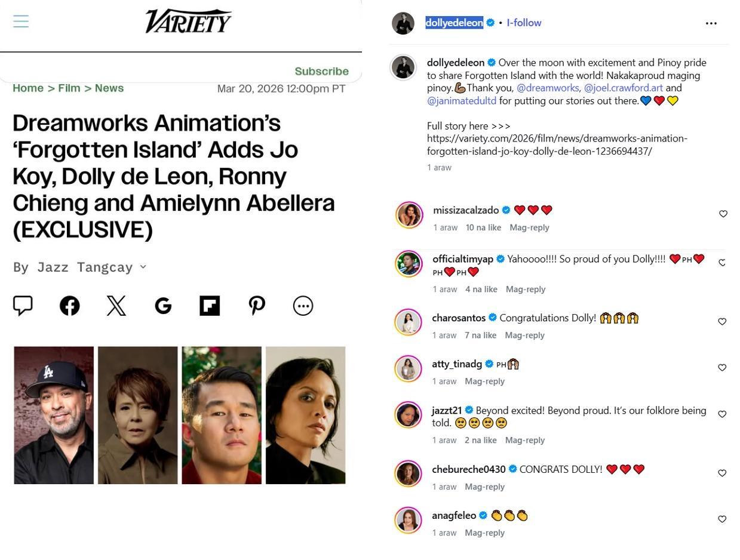Like charosantos's comment with the heart
740x560 pixels.
722,321
